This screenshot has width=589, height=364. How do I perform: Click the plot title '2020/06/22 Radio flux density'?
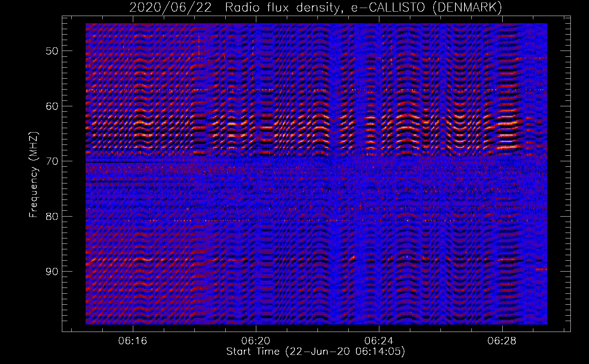tap(316, 8)
